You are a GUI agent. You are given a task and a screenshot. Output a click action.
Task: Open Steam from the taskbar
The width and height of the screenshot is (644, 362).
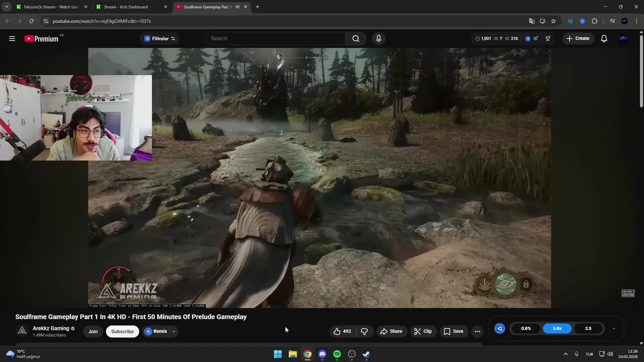click(x=366, y=354)
